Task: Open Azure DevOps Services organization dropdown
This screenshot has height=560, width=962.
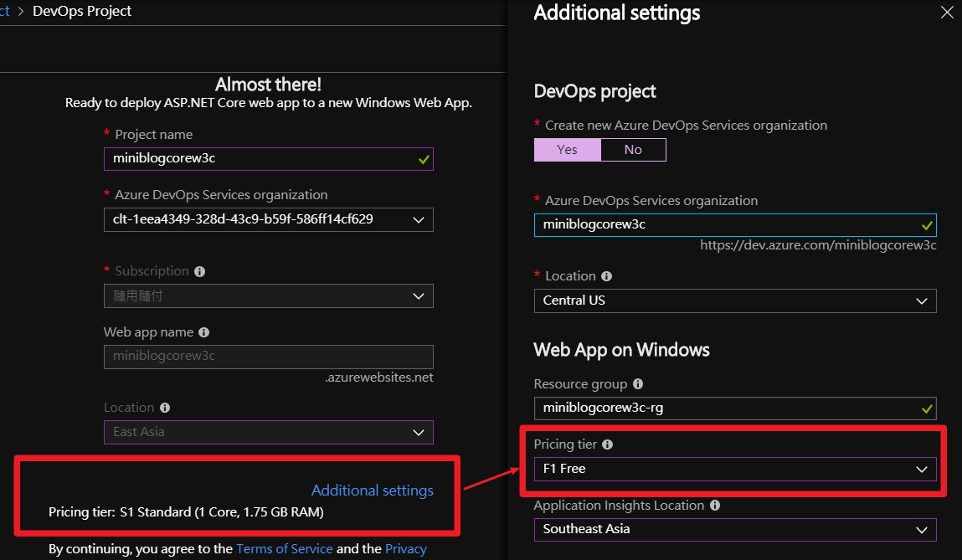Action: (x=269, y=219)
